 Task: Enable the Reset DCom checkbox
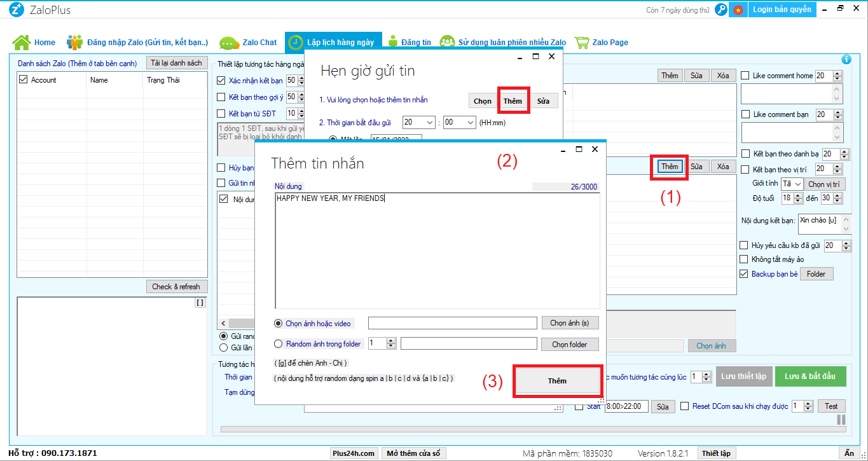685,406
